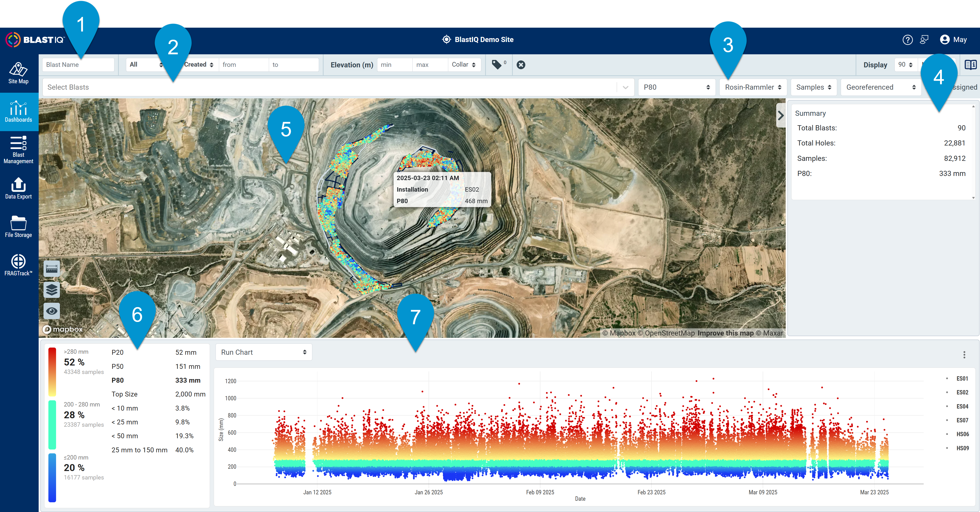Open the Collar elevation dropdown
Image resolution: width=980 pixels, height=512 pixels.
pyautogui.click(x=464, y=65)
